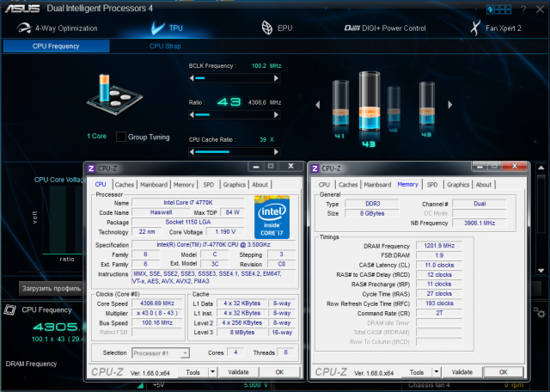Click Tools button in left CPU-Z window
Viewport: 550px width, 392px height.
click(192, 372)
